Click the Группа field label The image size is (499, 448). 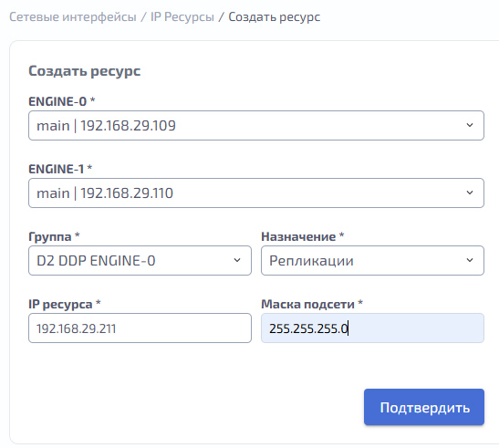54,236
